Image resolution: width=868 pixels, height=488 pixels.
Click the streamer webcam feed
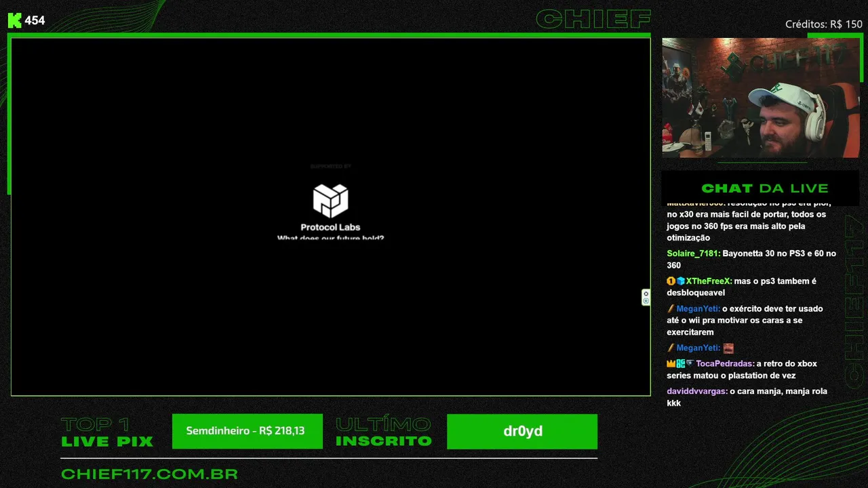pos(762,98)
